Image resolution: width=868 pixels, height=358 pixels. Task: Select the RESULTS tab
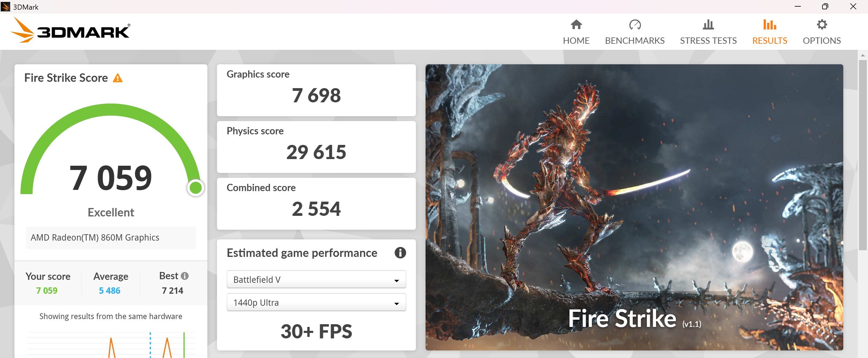[x=770, y=31]
